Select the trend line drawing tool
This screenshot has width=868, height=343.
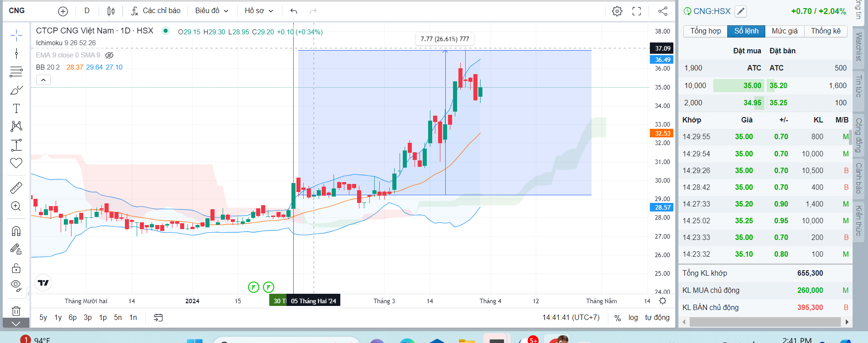pyautogui.click(x=16, y=53)
